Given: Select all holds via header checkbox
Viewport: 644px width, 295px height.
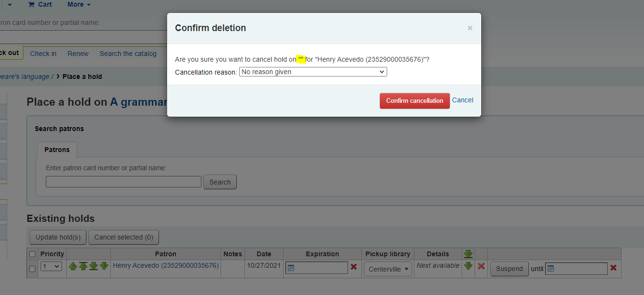Looking at the screenshot, I should [32, 254].
